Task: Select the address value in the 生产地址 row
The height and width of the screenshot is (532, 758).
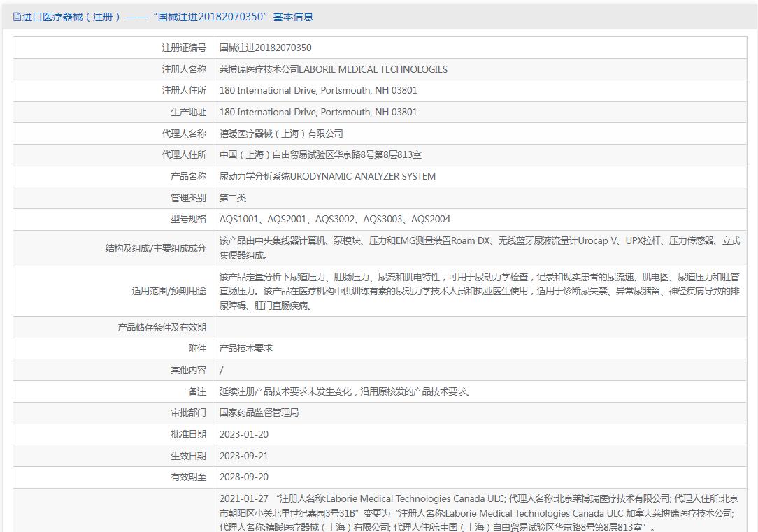Action: click(318, 112)
